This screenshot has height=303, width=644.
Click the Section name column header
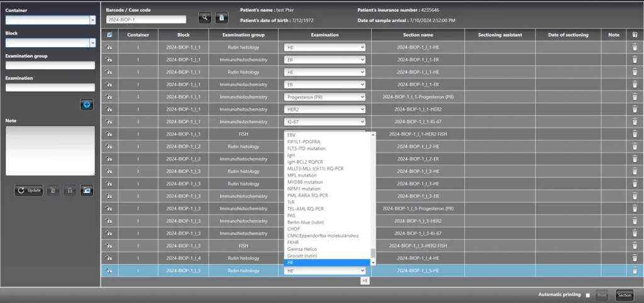(x=418, y=35)
